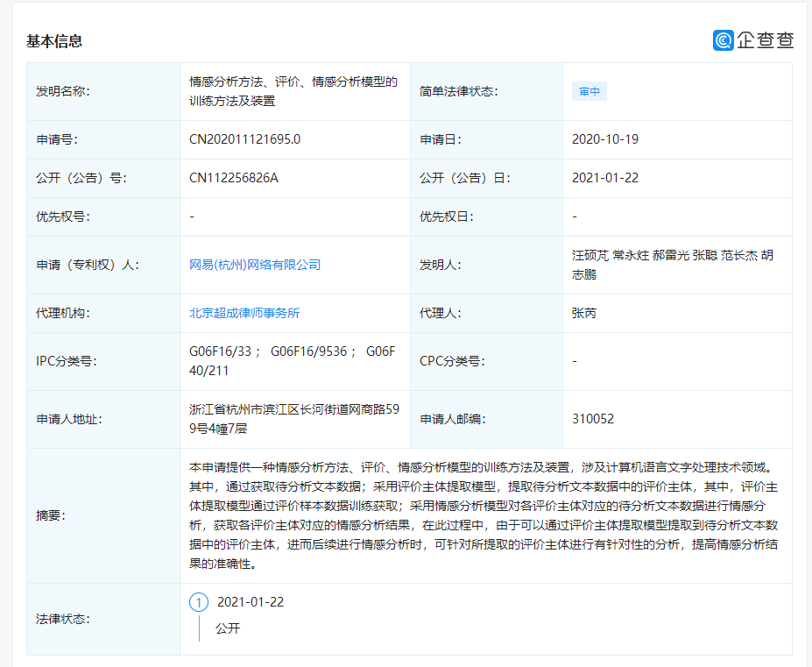Image resolution: width=812 pixels, height=667 pixels.
Task: Click the 基本信息 heading
Action: point(54,41)
